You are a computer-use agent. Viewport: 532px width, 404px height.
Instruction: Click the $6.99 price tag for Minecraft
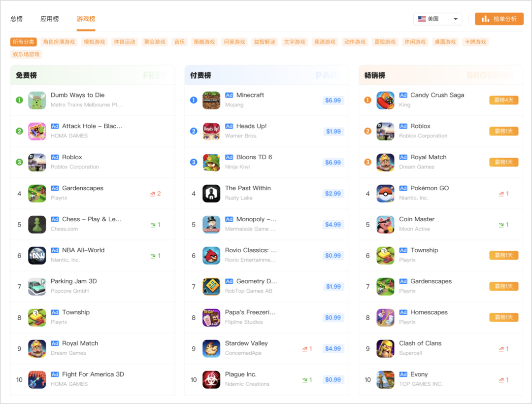pos(333,101)
